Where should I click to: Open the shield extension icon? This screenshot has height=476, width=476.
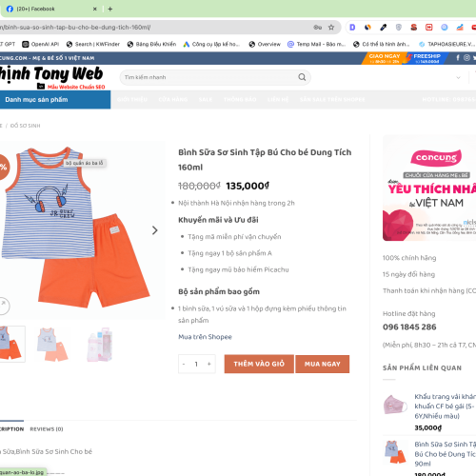pyautogui.click(x=399, y=28)
